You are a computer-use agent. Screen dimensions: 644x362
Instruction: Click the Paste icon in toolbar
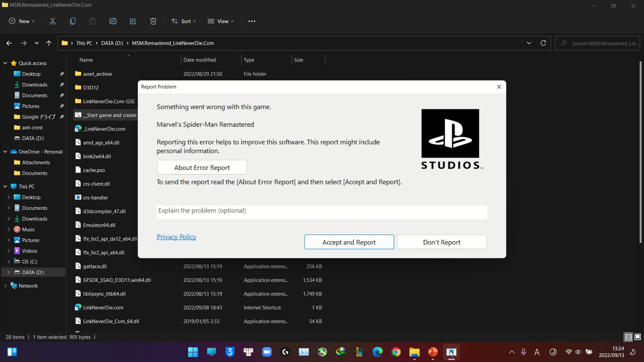[93, 21]
